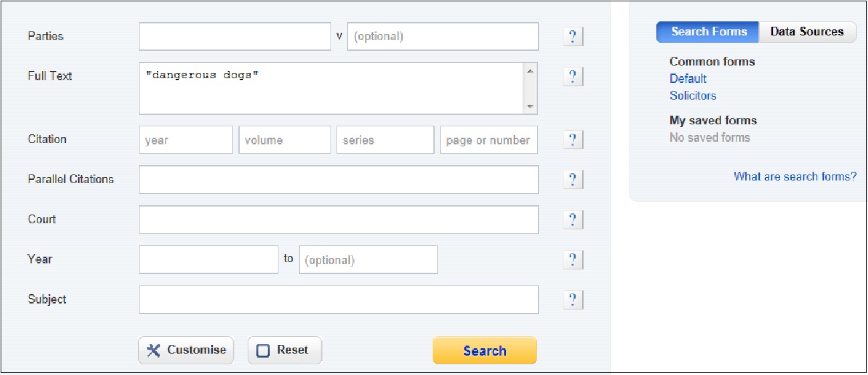Switch to the Data Sources tab
The height and width of the screenshot is (375, 868).
click(x=807, y=31)
